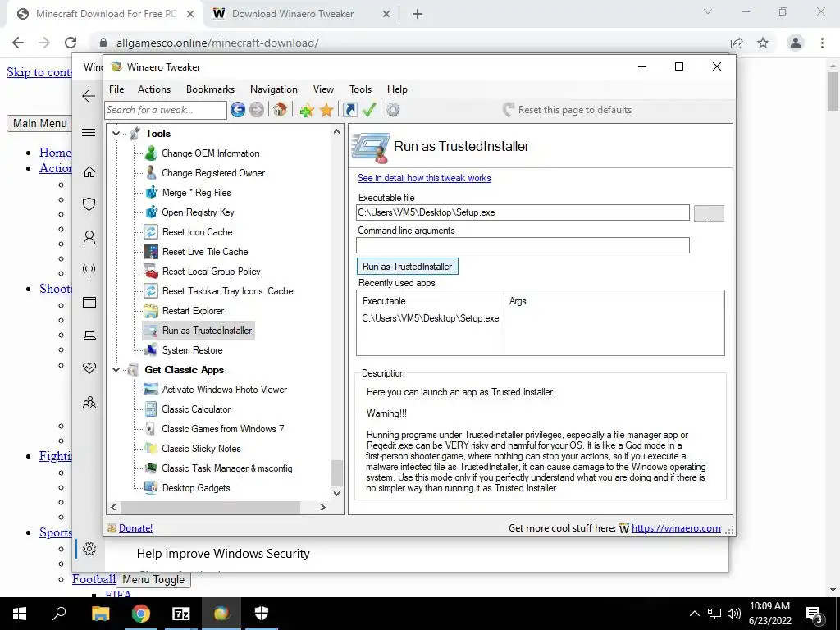Viewport: 840px width, 630px height.
Task: Open the https://winaero.com link
Action: (x=676, y=528)
